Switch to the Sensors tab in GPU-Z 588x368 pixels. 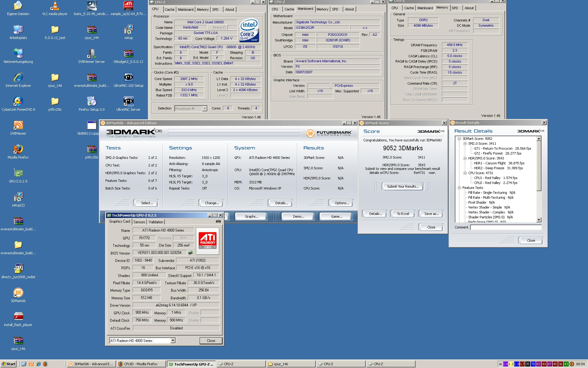point(139,222)
